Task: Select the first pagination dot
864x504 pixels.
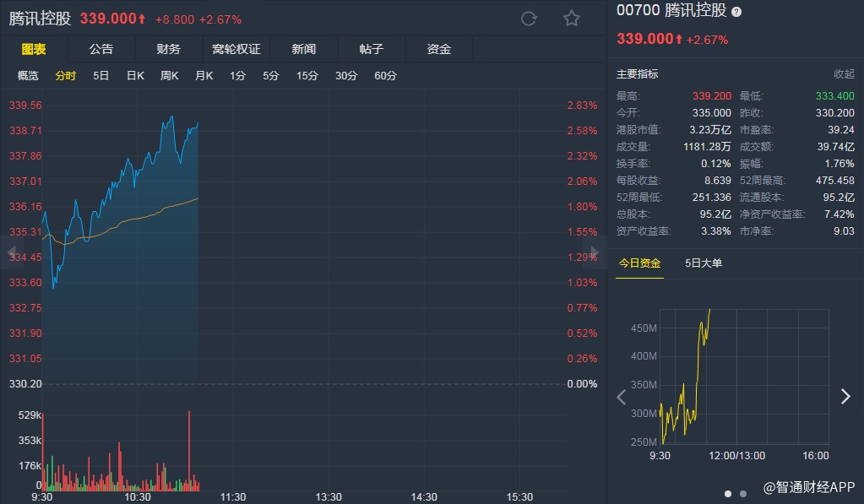Action: click(x=728, y=494)
